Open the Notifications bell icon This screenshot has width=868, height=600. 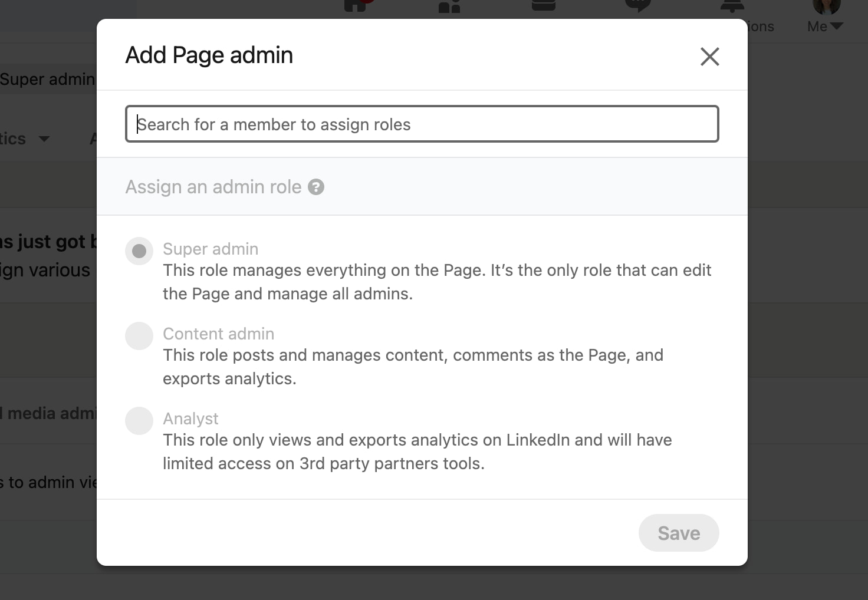732,5
